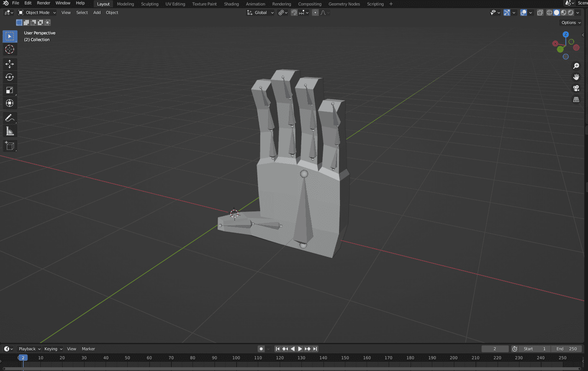Image resolution: width=588 pixels, height=371 pixels.
Task: Enable proportional editing toggle
Action: [315, 12]
